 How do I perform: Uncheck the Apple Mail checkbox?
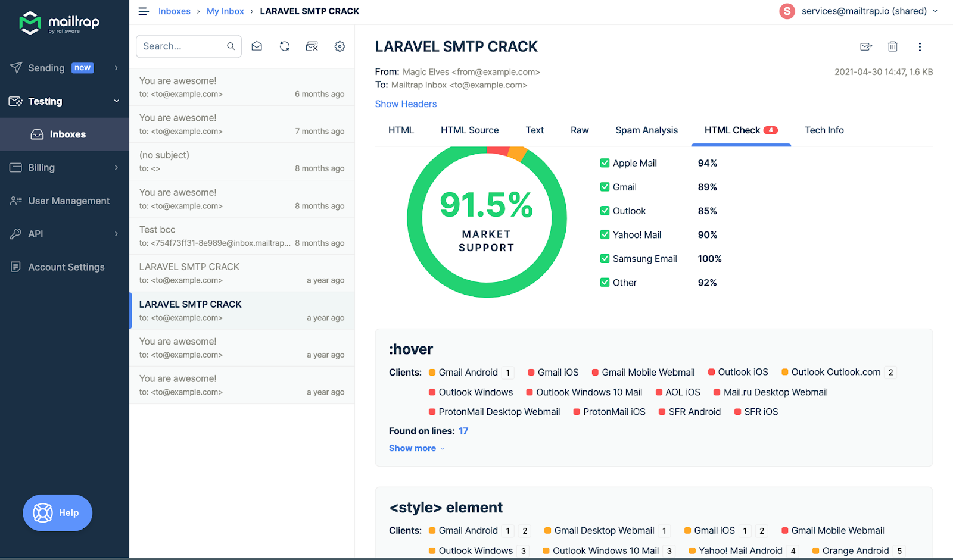click(605, 163)
